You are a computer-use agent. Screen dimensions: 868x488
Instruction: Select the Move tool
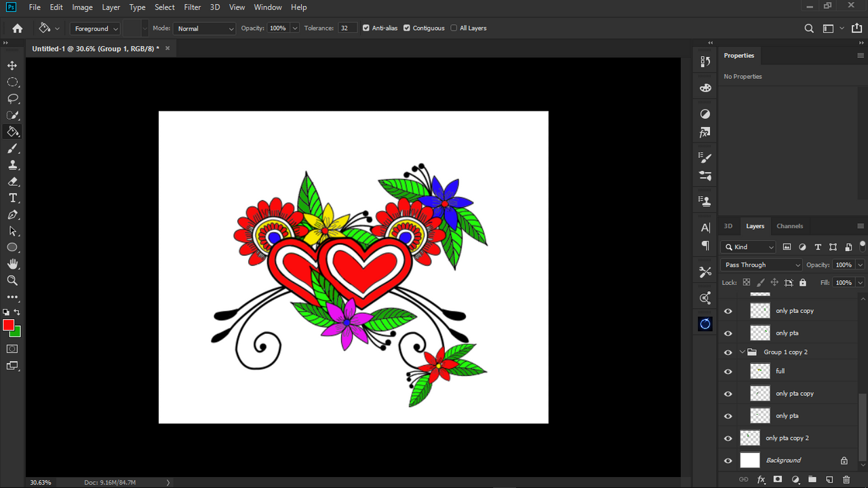click(x=12, y=66)
